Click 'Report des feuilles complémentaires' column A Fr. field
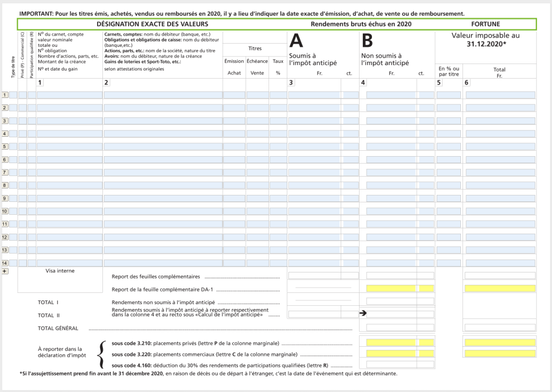552x392 pixels. click(x=314, y=276)
